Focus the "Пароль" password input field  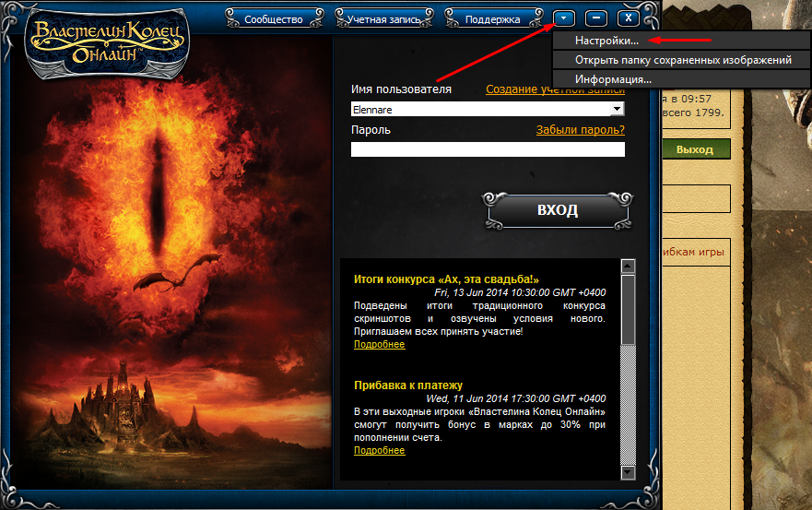[488, 149]
